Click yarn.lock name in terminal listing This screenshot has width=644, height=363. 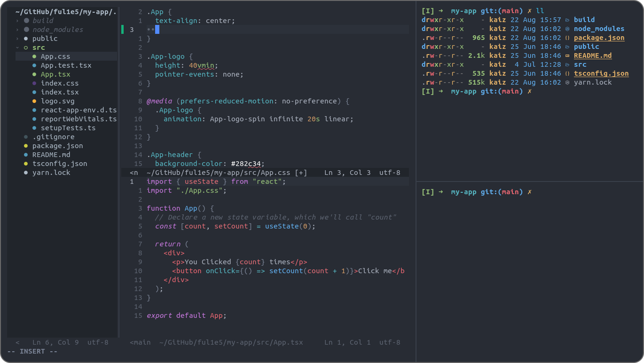pyautogui.click(x=593, y=82)
